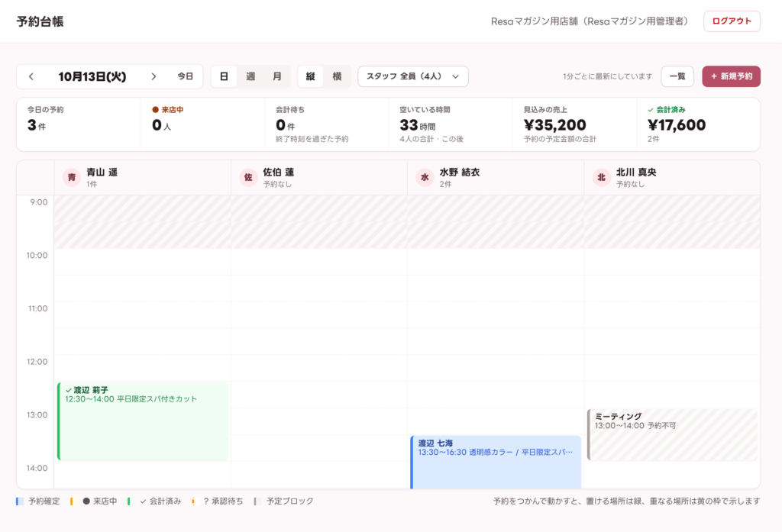Viewport: 782px width, 532px height.
Task: Click the date 10月13日(火)
Action: (92, 76)
